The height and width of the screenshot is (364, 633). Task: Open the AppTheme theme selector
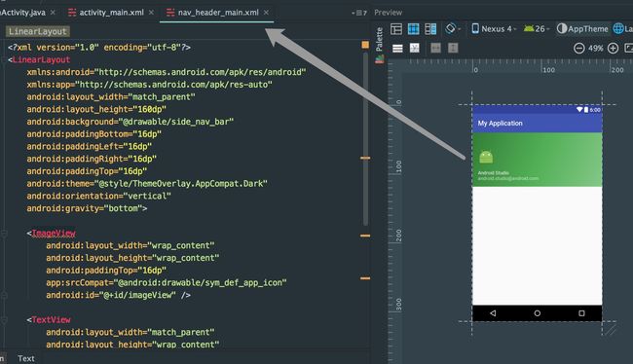coord(582,29)
